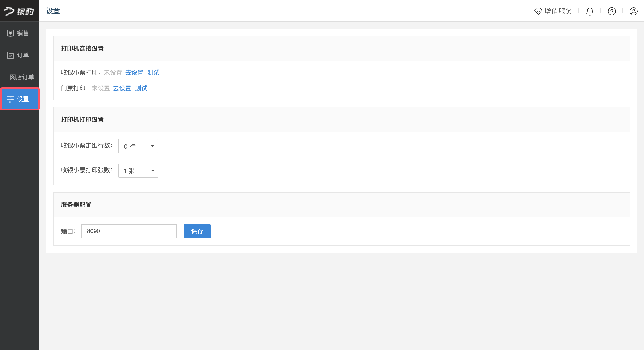Open the user account profile icon

pyautogui.click(x=633, y=11)
